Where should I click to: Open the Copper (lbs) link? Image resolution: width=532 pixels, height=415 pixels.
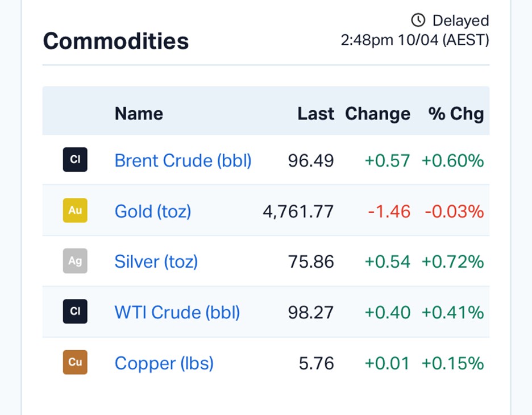[164, 363]
